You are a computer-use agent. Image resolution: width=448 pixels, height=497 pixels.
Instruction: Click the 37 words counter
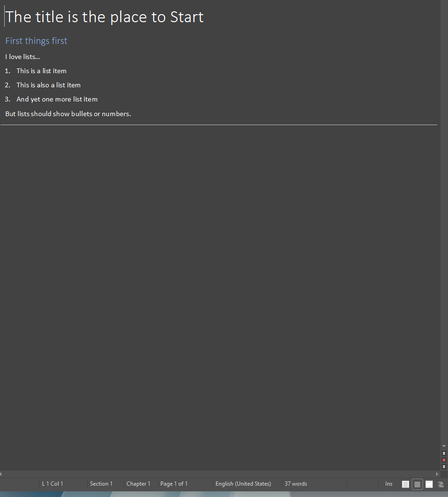(296, 484)
